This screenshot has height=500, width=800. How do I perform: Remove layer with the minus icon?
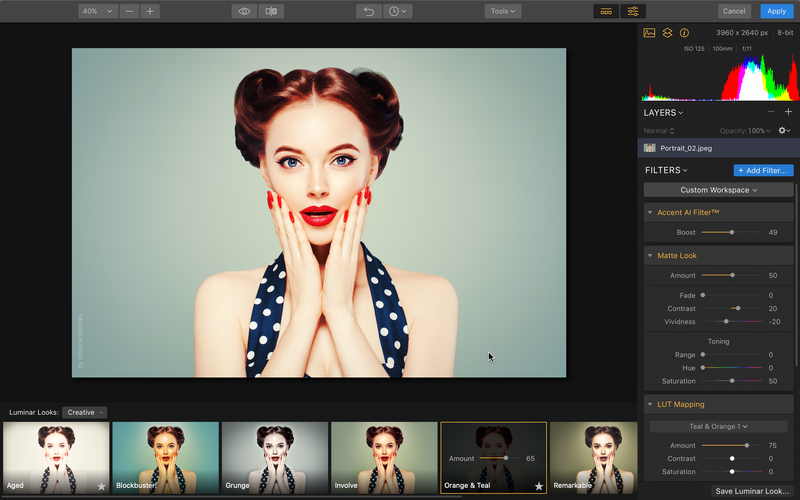point(771,112)
